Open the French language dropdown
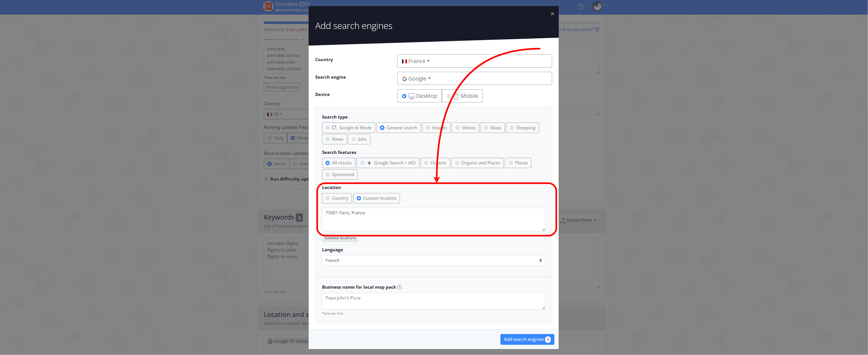 click(x=433, y=261)
